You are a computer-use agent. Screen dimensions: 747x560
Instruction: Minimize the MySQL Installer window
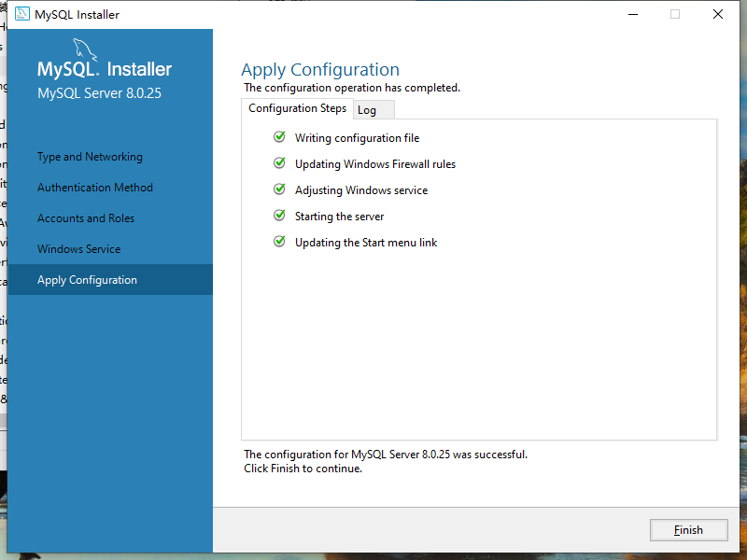633,14
